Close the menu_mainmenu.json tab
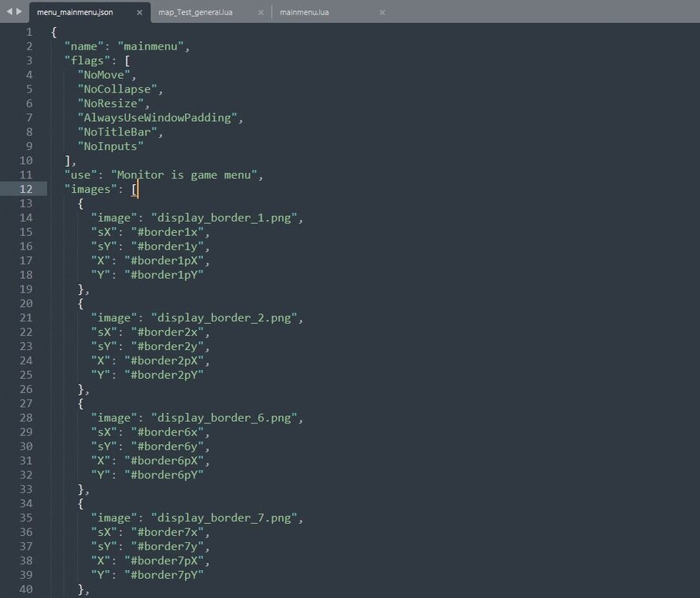 coord(140,13)
